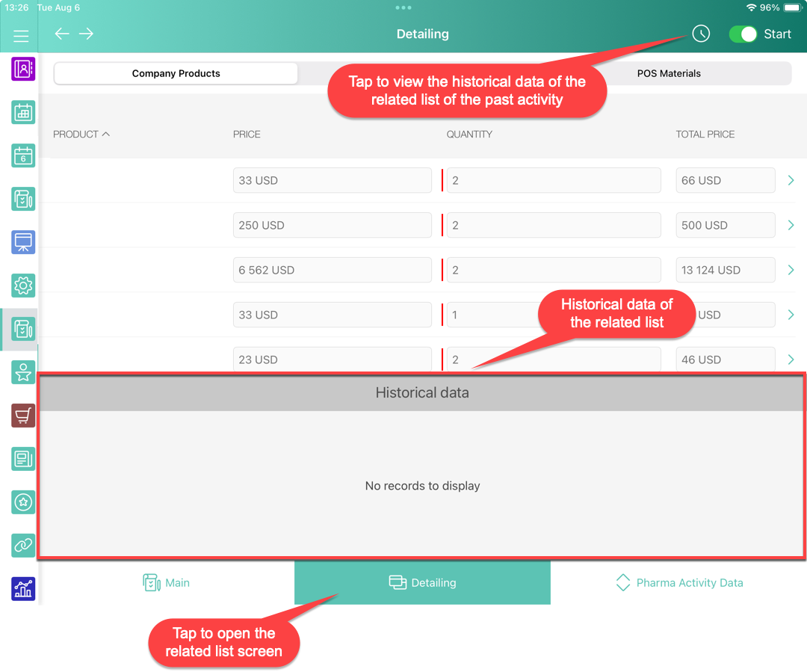This screenshot has width=807, height=672.
Task: Open the link chain sidebar icon
Action: [23, 546]
